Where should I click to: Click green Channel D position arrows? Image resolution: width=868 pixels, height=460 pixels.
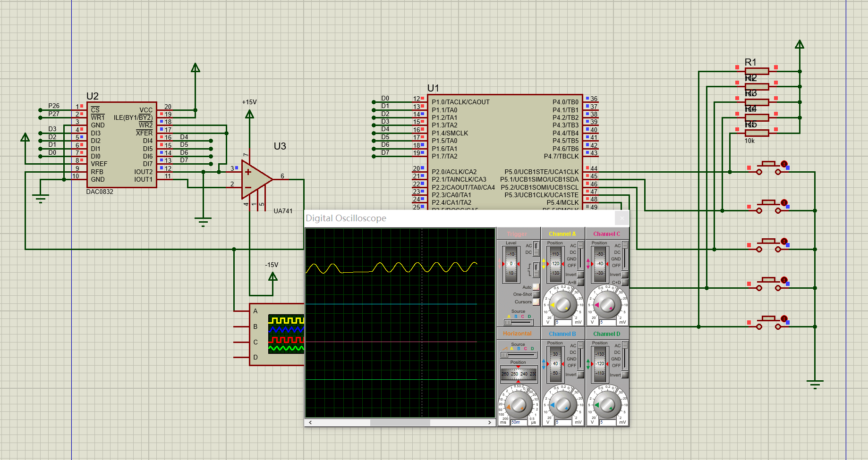[x=588, y=364]
